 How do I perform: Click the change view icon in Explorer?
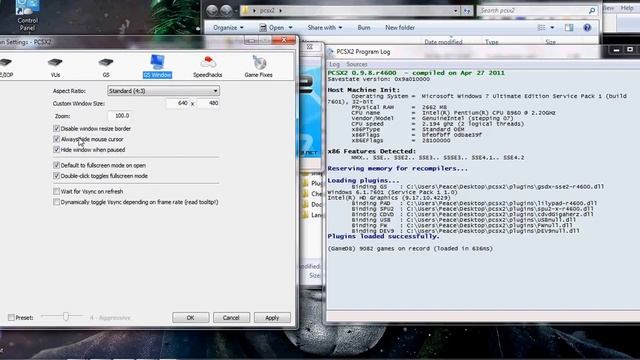tap(541, 28)
